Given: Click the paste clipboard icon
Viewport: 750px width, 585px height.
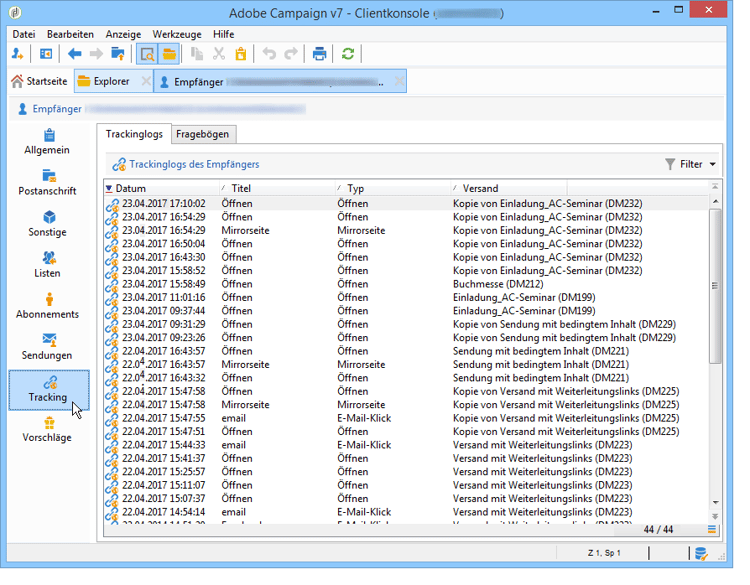Looking at the screenshot, I should coord(241,54).
